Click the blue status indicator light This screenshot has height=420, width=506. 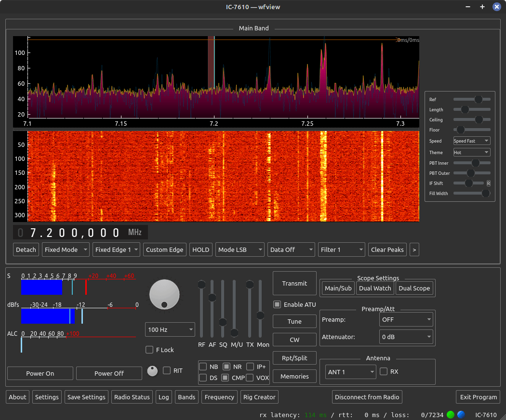tap(461, 415)
